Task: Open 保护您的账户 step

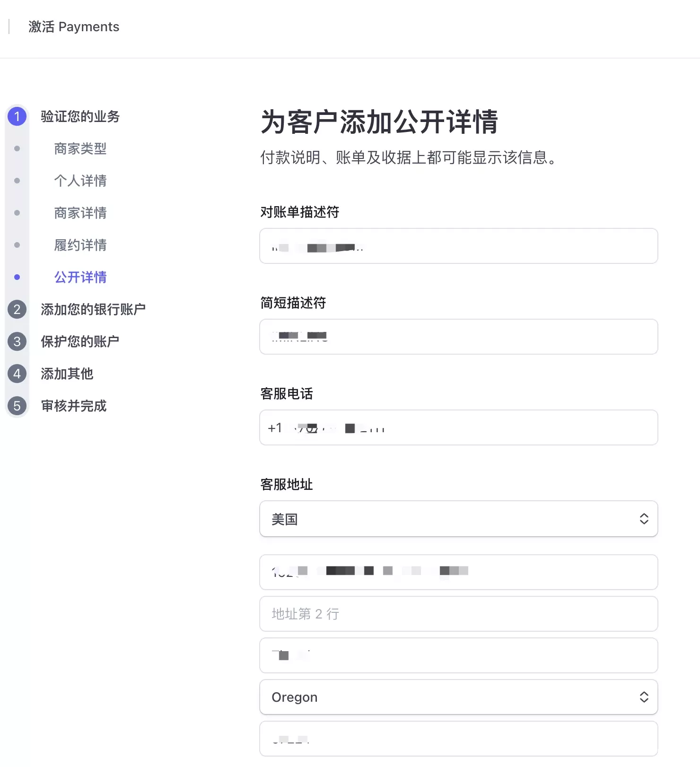Action: click(80, 341)
